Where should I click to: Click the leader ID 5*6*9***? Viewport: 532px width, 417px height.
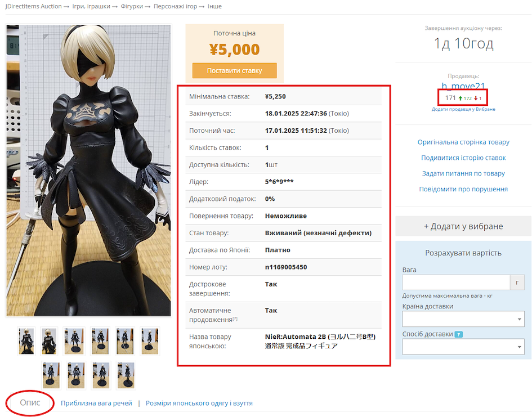tap(279, 182)
